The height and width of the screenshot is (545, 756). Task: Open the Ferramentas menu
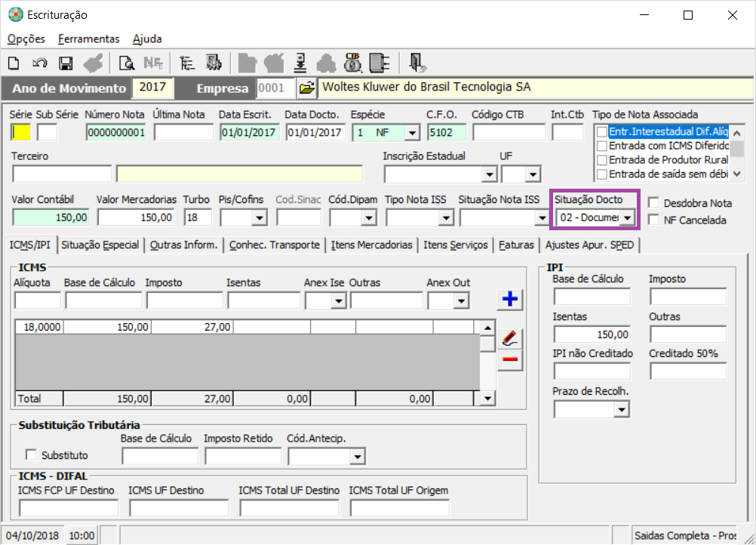click(x=88, y=38)
